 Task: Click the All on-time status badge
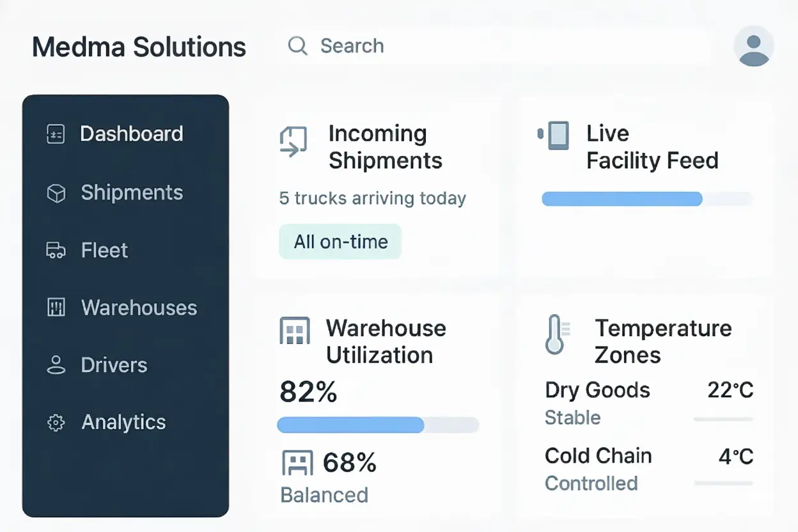click(x=340, y=242)
